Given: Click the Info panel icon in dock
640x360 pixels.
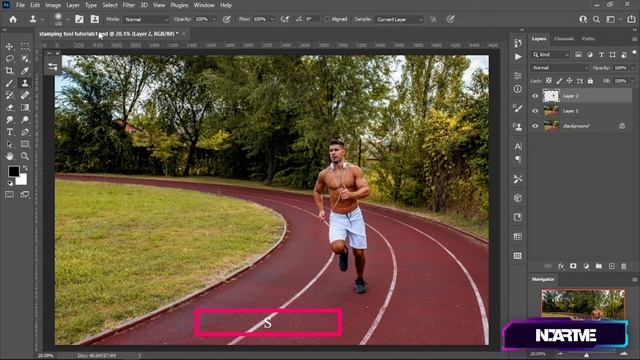Looking at the screenshot, I should click(518, 89).
